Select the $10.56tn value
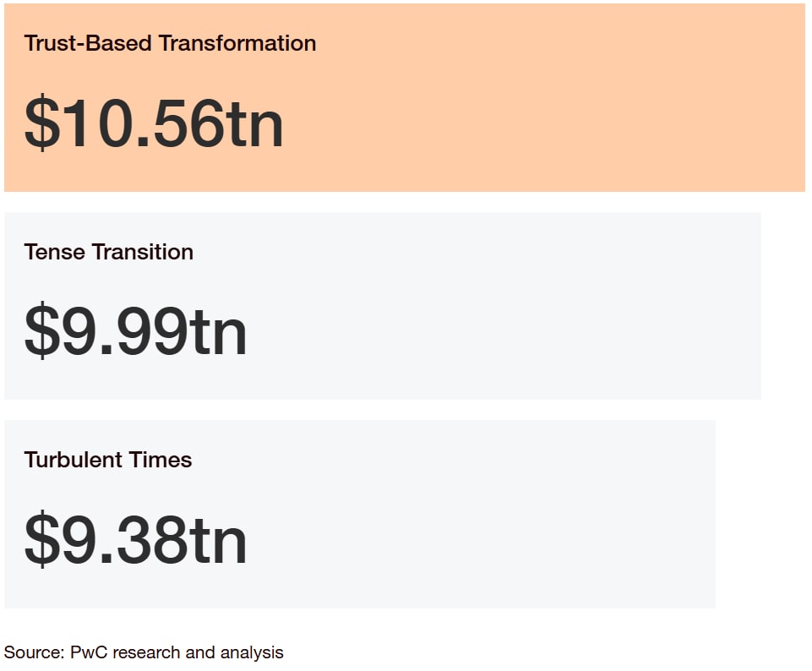This screenshot has width=812, height=671. coord(154,123)
